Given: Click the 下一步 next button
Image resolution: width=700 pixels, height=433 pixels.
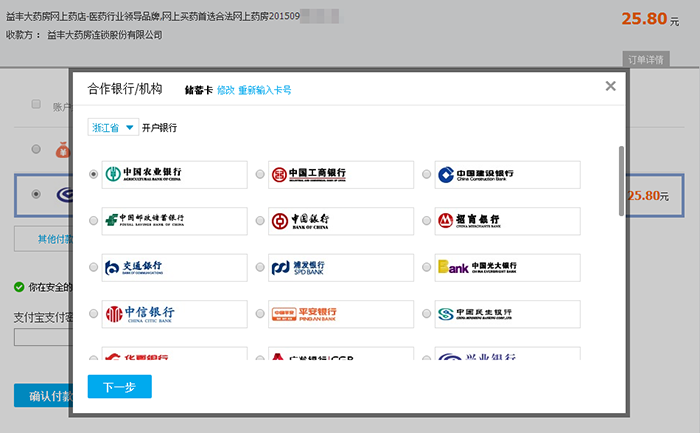Looking at the screenshot, I should click(120, 387).
